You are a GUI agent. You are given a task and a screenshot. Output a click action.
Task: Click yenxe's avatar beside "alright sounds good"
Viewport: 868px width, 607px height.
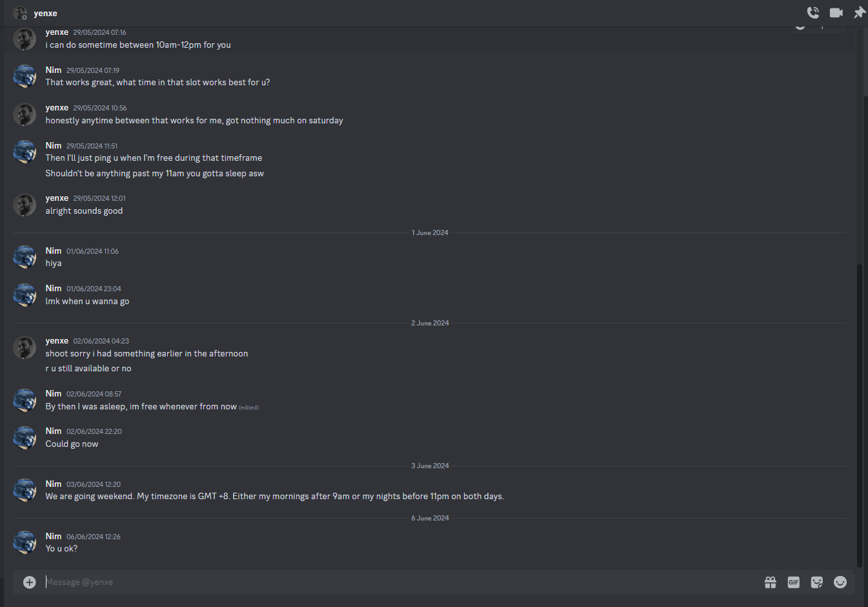coord(25,205)
